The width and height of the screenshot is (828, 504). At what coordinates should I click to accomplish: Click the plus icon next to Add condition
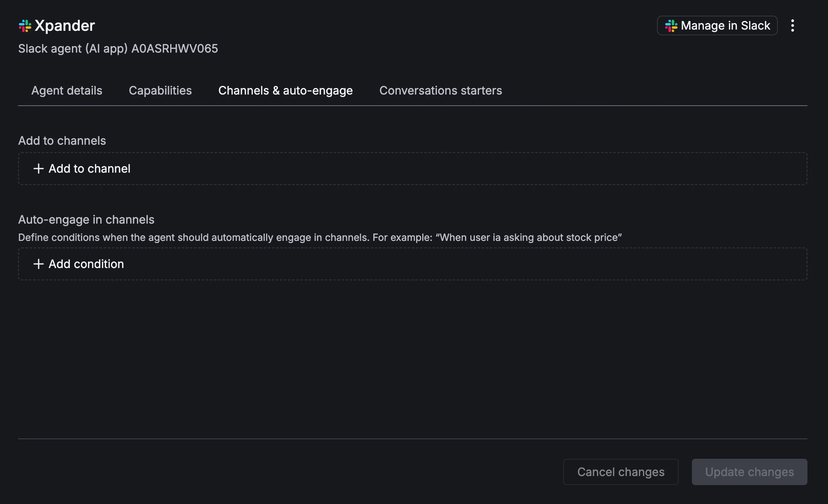tap(38, 264)
